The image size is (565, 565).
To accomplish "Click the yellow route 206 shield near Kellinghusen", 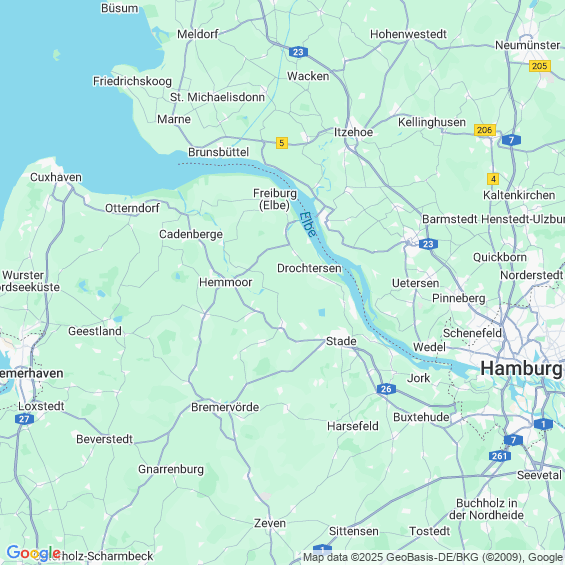I will [485, 130].
